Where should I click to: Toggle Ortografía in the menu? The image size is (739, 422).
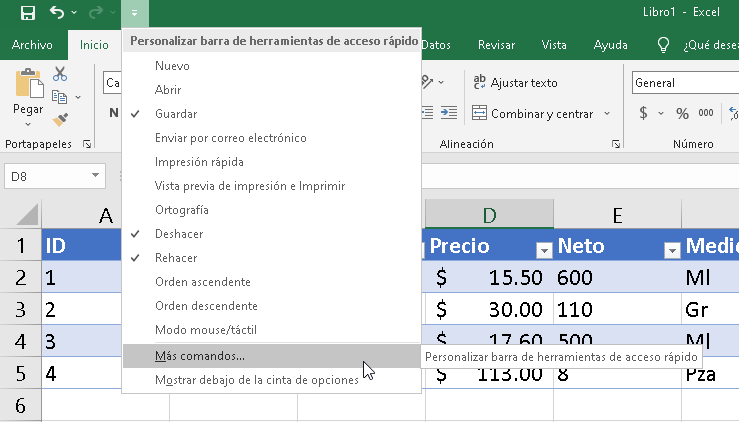click(x=271, y=210)
